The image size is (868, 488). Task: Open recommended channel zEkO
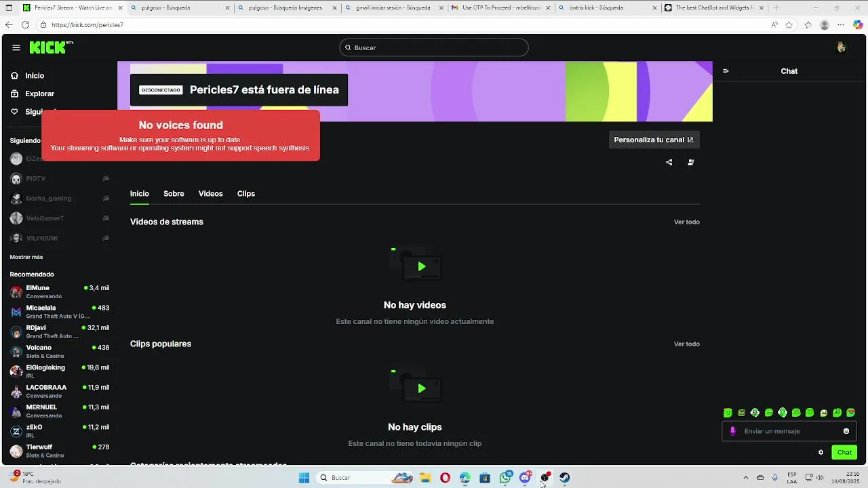[x=60, y=431]
